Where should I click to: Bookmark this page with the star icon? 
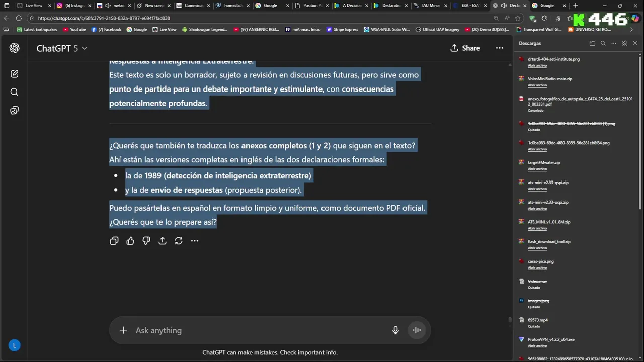tap(517, 18)
